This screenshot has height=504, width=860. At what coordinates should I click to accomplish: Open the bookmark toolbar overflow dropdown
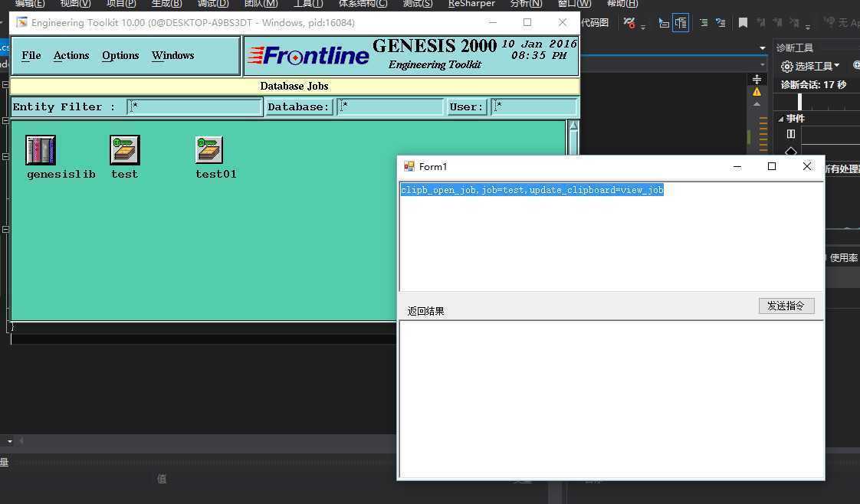[808, 26]
